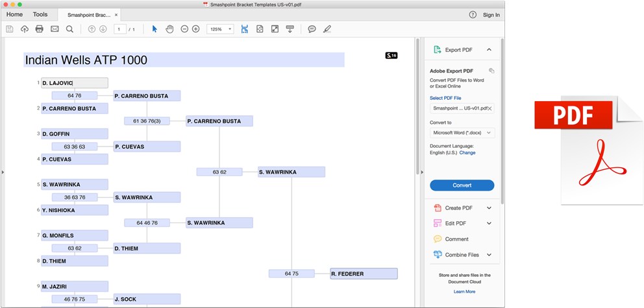Screen dimensions: 644x308
Task: Add a comment with the speech bubble tool
Action: (x=312, y=29)
